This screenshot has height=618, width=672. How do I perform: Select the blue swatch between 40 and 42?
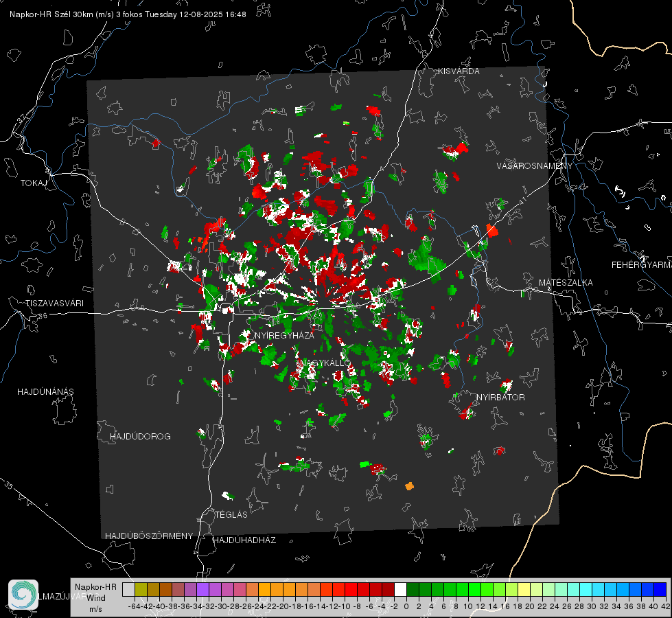pyautogui.click(x=660, y=589)
